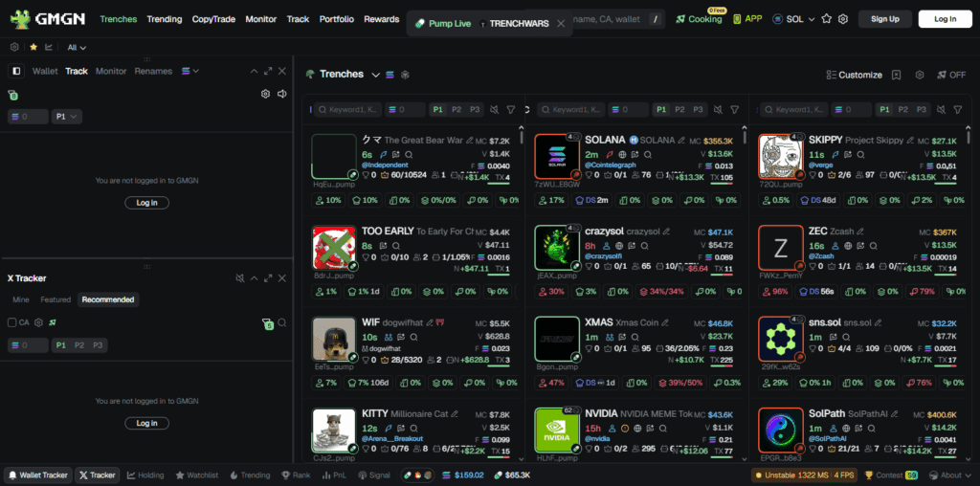Open chart icon in sub-header bar

coord(49,47)
